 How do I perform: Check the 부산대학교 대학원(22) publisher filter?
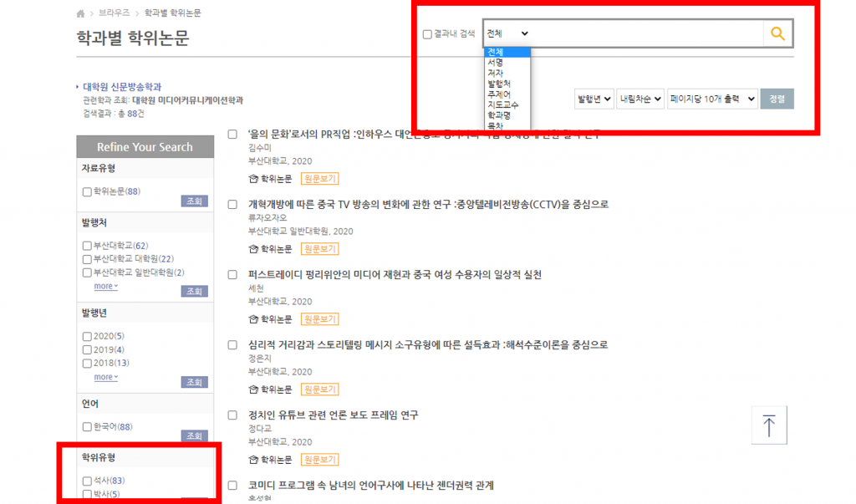(88, 259)
